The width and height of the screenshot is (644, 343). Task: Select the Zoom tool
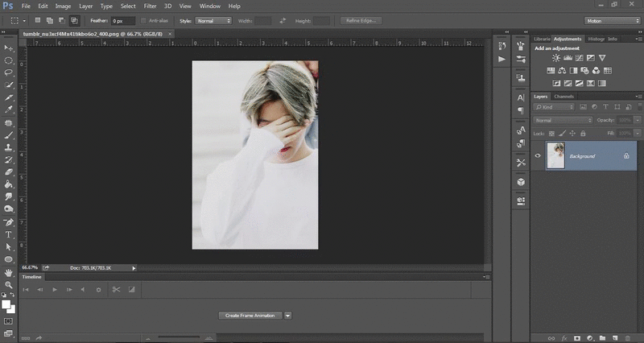pyautogui.click(x=9, y=284)
